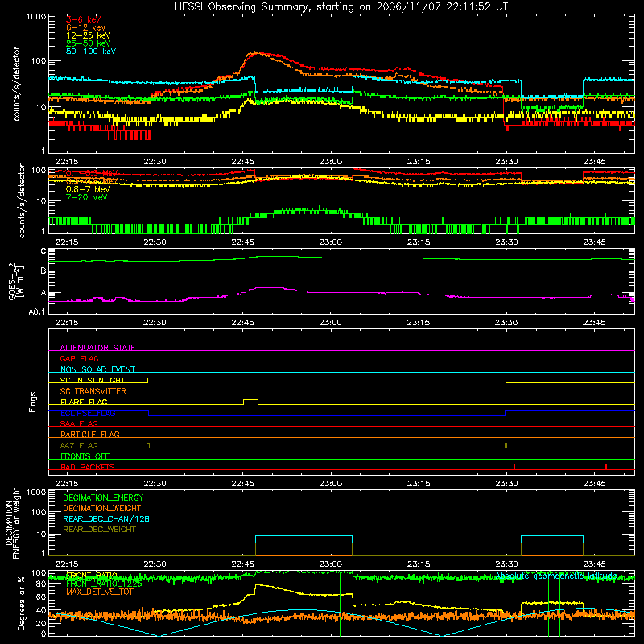Click the HESSI Observing Summary title text
The image size is (644, 644).
341,7
